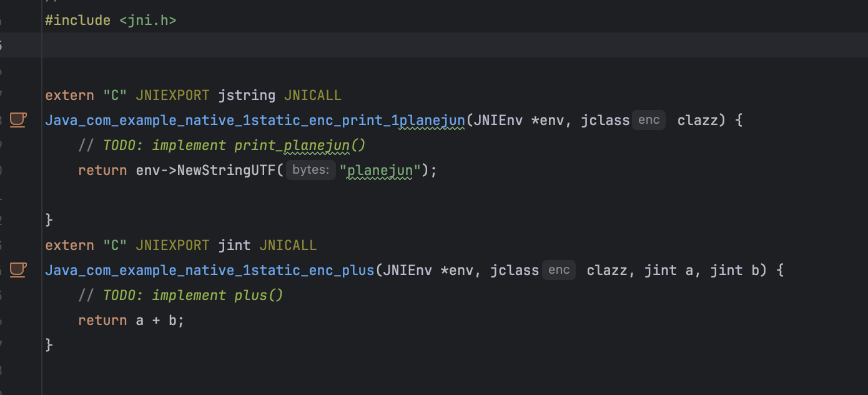The image size is (868, 395).
Task: Click the Java gutter icon beside print_1planejun function
Action: pyautogui.click(x=18, y=119)
